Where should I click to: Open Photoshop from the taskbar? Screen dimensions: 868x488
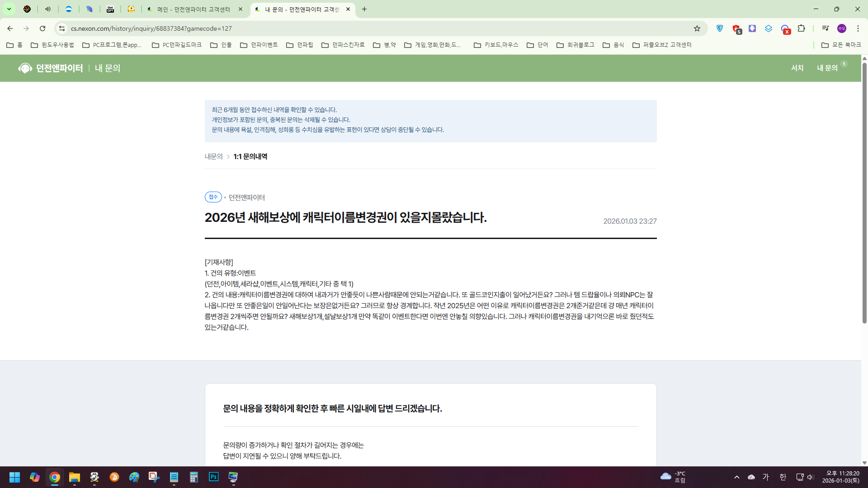pyautogui.click(x=213, y=477)
